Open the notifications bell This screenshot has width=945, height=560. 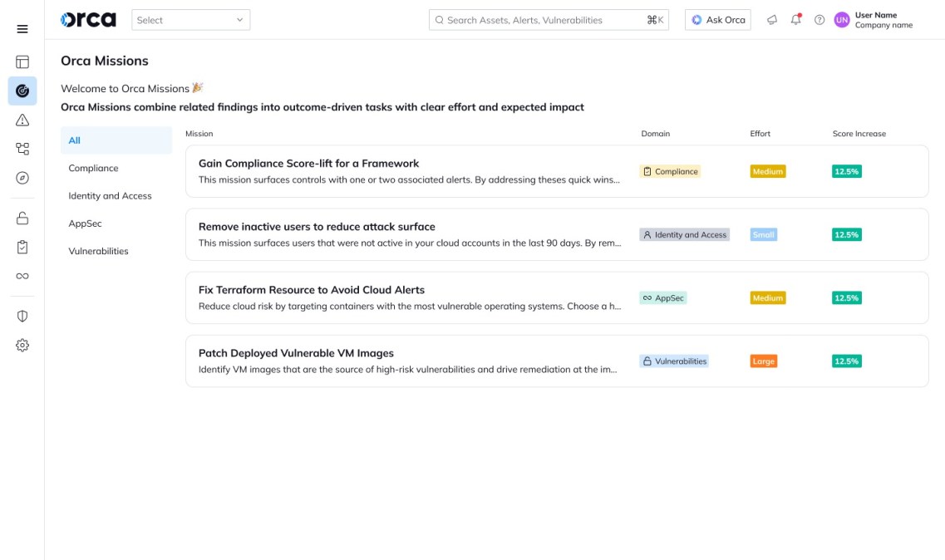[795, 19]
